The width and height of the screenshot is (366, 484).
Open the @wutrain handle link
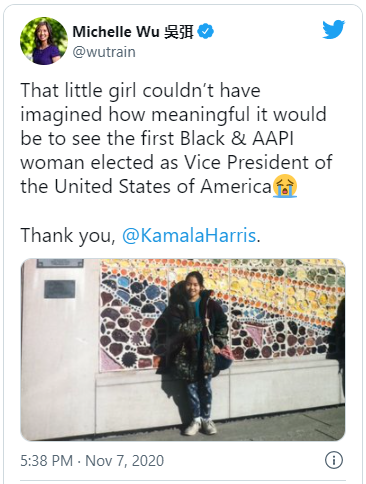click(x=104, y=52)
